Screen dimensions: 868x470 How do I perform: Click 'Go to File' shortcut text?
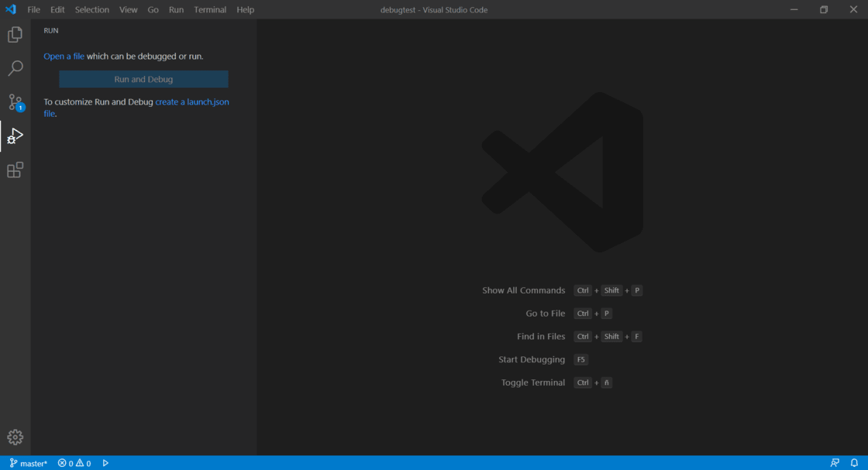point(546,314)
